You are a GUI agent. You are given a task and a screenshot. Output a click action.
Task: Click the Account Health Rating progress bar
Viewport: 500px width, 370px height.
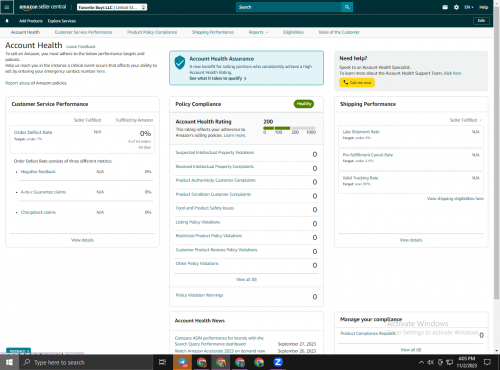pos(289,128)
